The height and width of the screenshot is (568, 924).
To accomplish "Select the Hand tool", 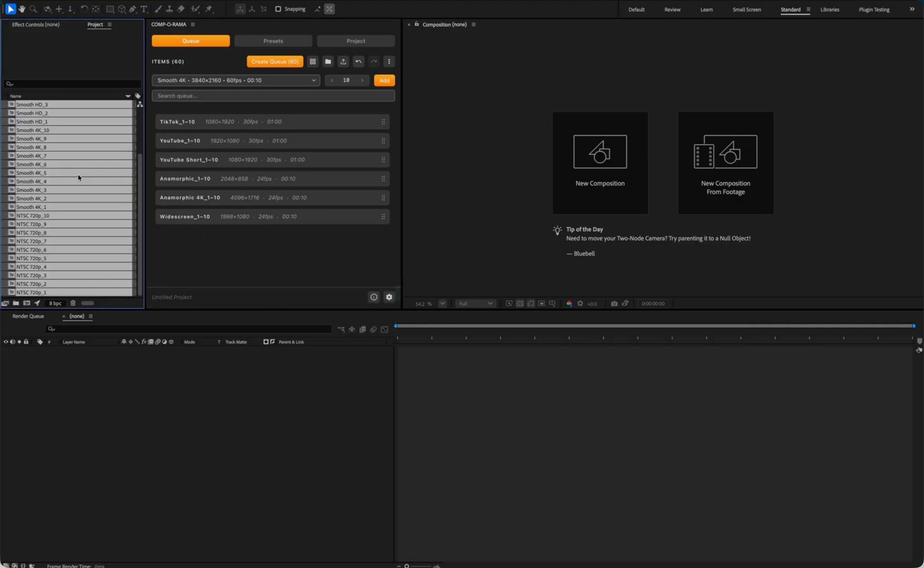I will coord(22,9).
